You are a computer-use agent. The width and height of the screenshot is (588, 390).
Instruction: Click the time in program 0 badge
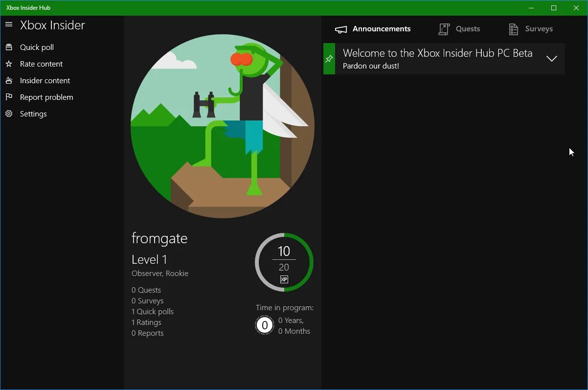point(265,325)
